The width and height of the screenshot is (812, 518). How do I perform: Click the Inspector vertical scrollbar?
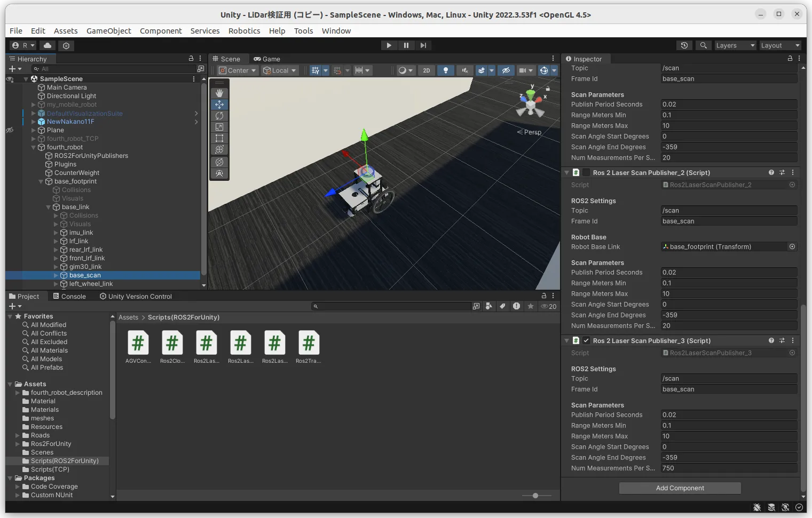pyautogui.click(x=803, y=398)
